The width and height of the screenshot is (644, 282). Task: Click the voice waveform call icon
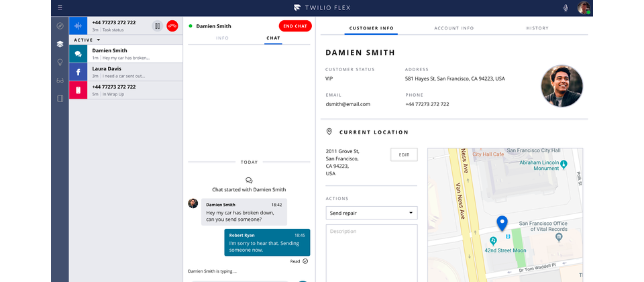pyautogui.click(x=78, y=26)
